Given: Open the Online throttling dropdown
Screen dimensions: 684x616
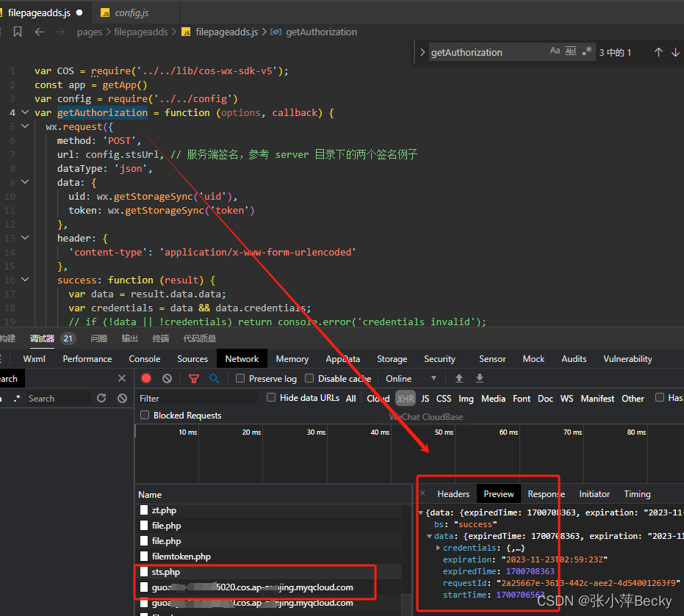Looking at the screenshot, I should coord(411,378).
